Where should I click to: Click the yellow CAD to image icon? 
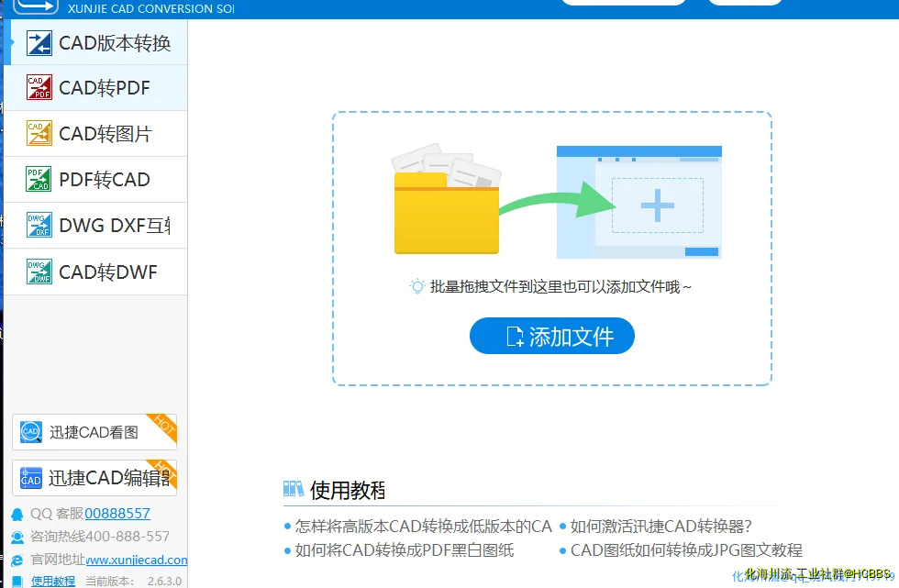tap(39, 133)
